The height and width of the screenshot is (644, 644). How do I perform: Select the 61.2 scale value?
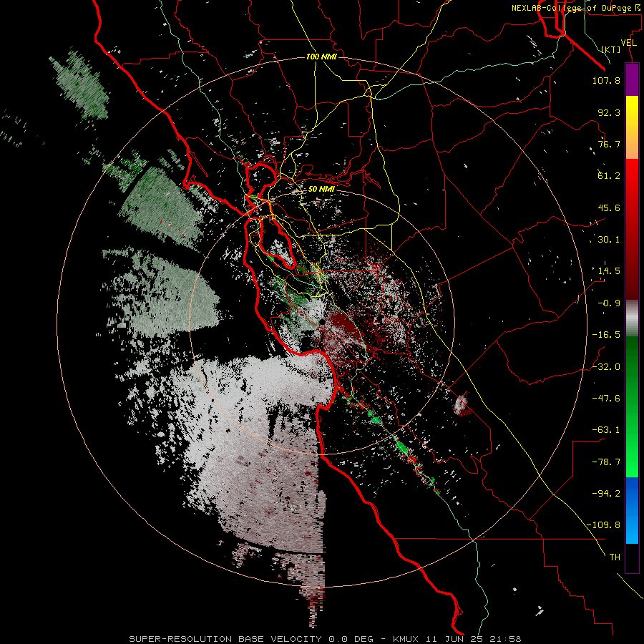609,176
